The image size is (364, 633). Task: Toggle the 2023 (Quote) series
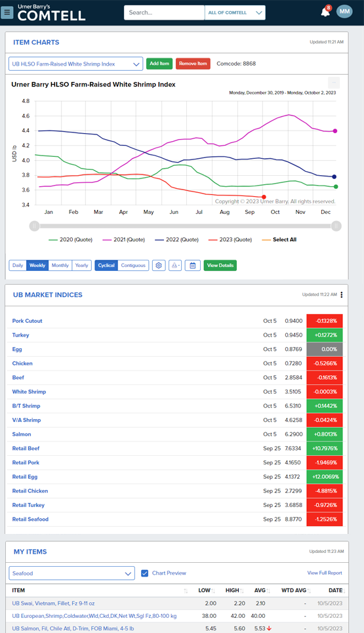[x=230, y=239]
